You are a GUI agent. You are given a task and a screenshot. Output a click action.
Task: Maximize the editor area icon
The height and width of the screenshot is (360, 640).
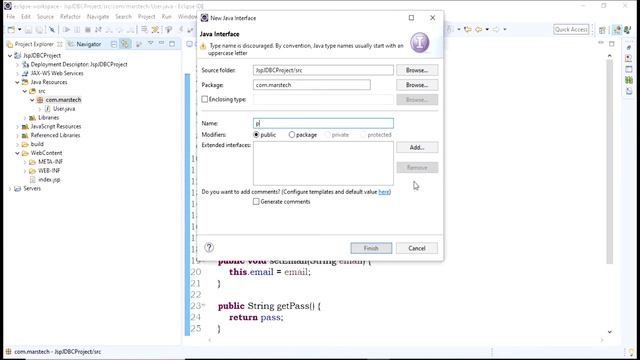tap(612, 43)
